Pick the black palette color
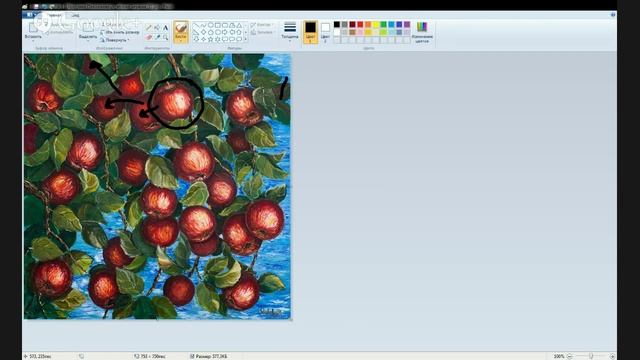Screen dimensions: 640x360 337,24
